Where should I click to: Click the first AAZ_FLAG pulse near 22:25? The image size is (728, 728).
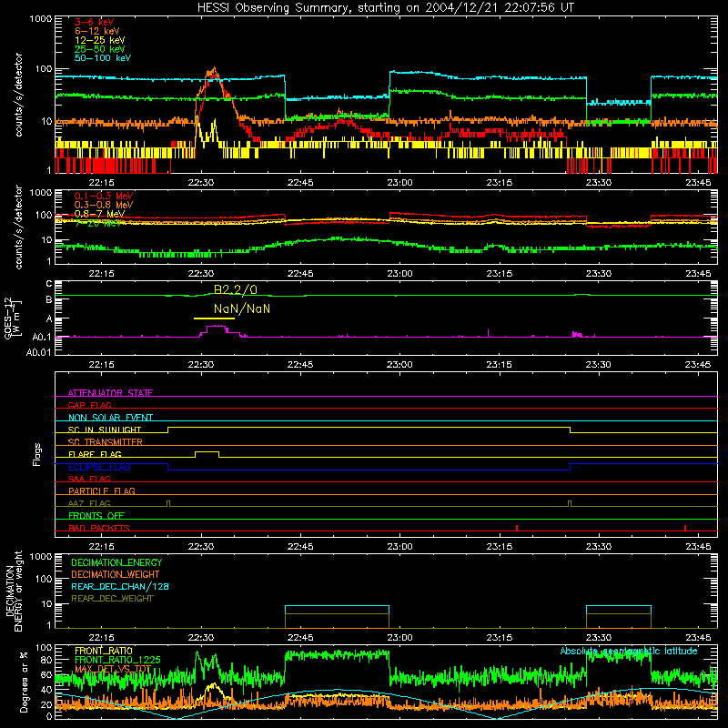(x=168, y=504)
